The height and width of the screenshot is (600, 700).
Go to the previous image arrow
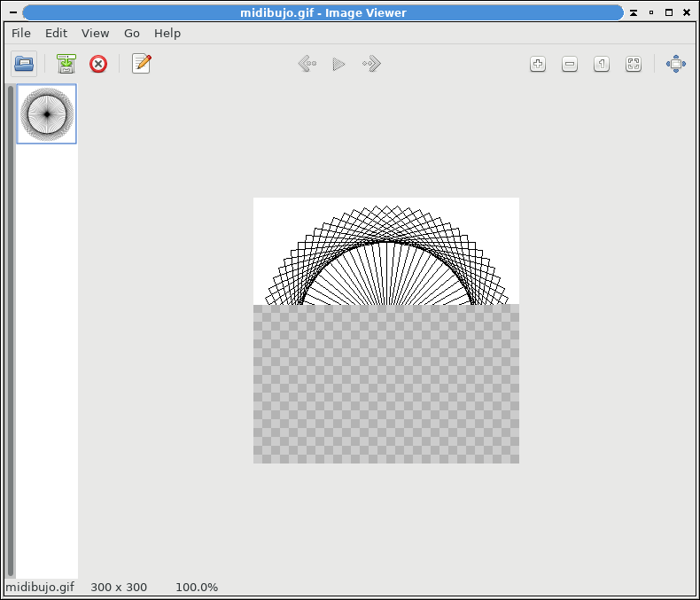[307, 64]
